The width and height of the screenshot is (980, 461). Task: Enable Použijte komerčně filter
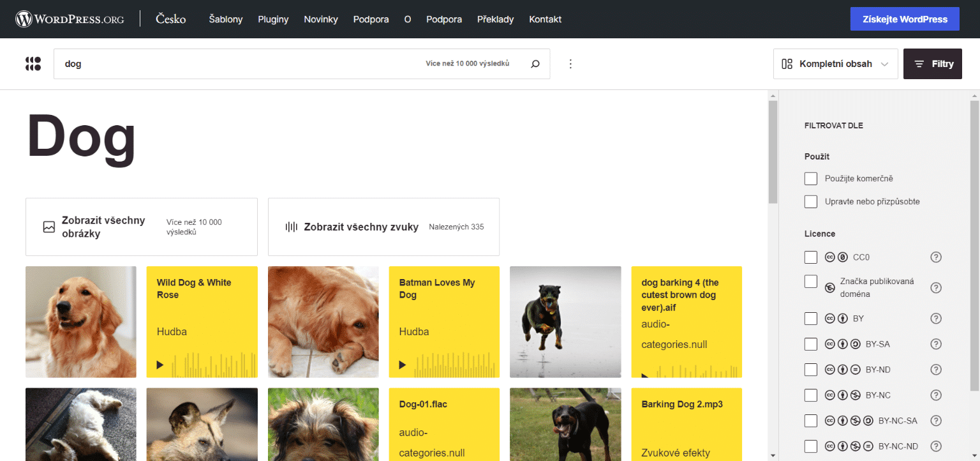pos(811,179)
